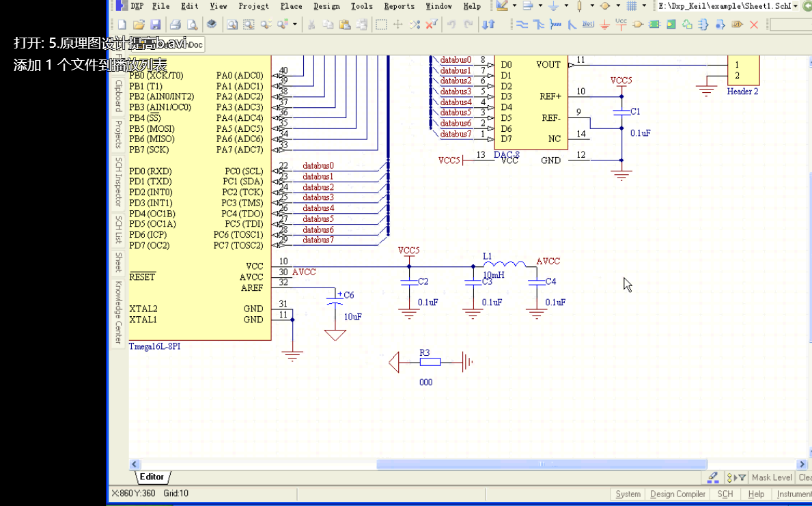Click the Move Selection cross icon
This screenshot has height=506, width=812.
click(x=397, y=25)
